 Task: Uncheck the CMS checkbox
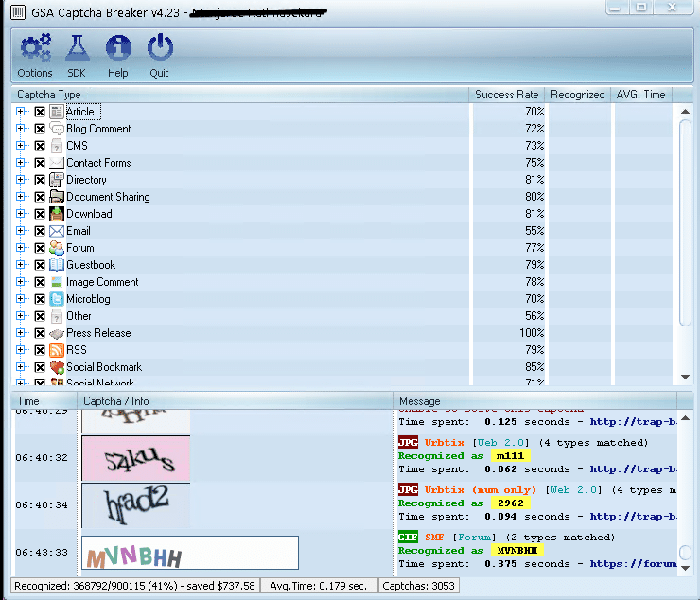[40, 146]
